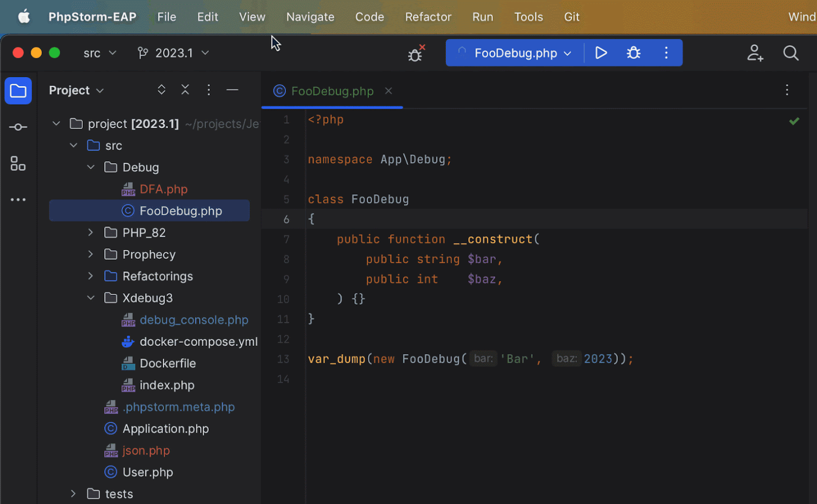Open the Commit tool window icon

pyautogui.click(x=18, y=127)
